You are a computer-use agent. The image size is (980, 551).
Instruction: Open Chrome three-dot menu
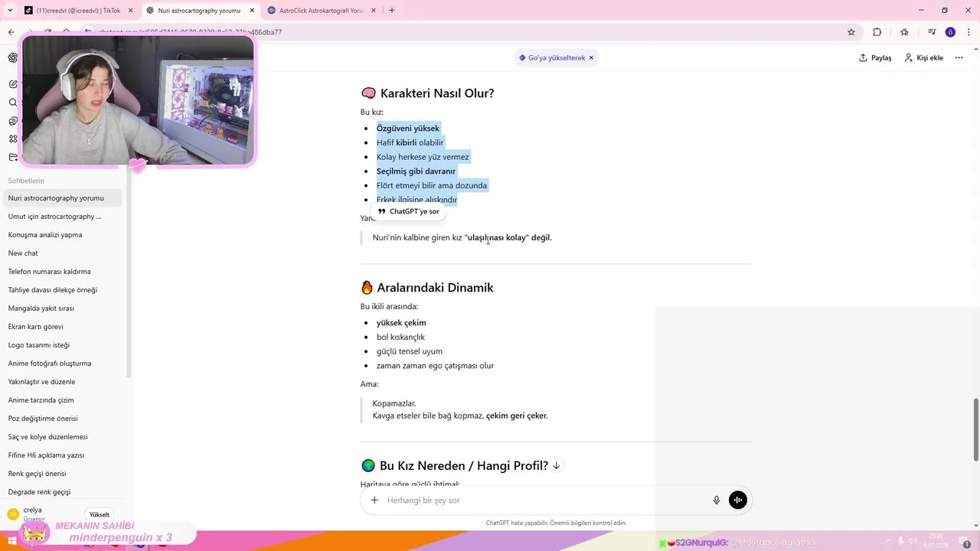click(x=969, y=32)
